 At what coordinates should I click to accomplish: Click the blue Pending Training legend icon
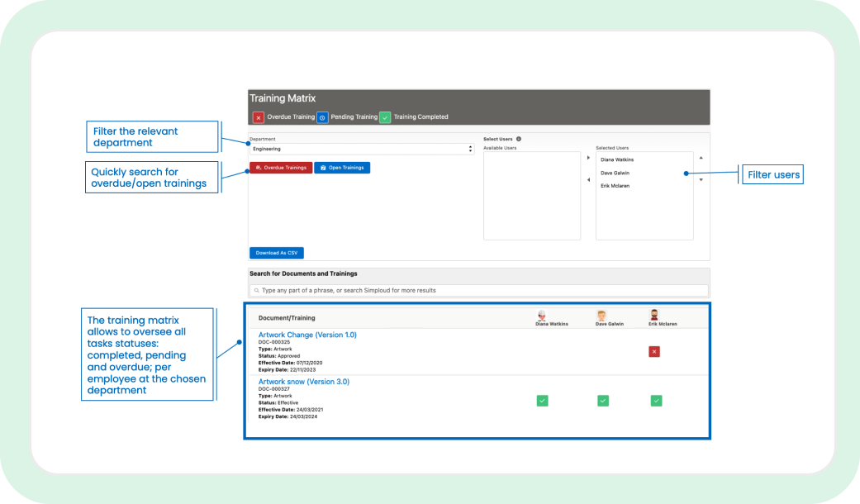(x=322, y=117)
